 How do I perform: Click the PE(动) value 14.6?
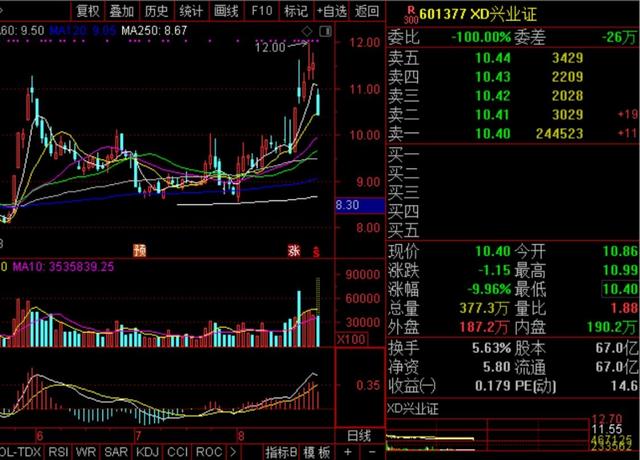[624, 386]
